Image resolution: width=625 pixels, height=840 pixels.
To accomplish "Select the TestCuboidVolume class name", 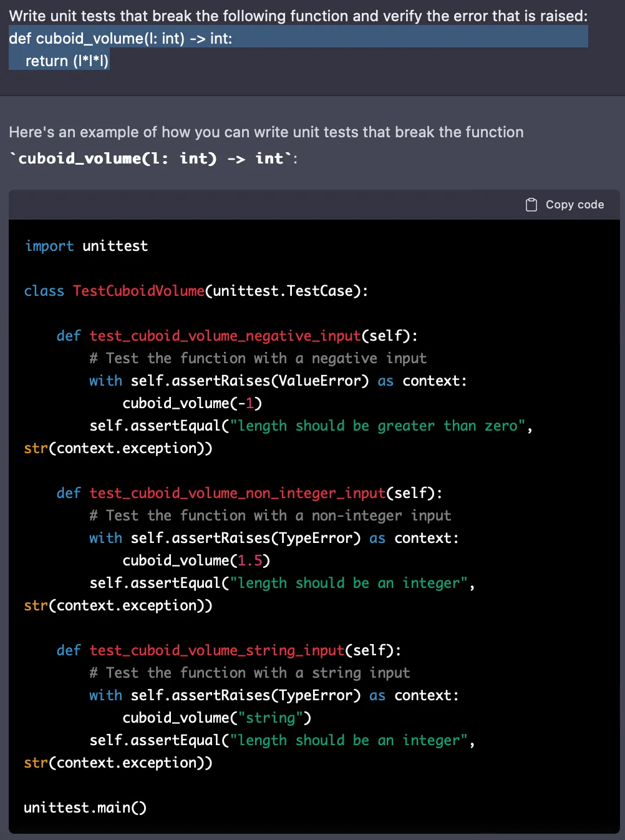I will pyautogui.click(x=138, y=291).
